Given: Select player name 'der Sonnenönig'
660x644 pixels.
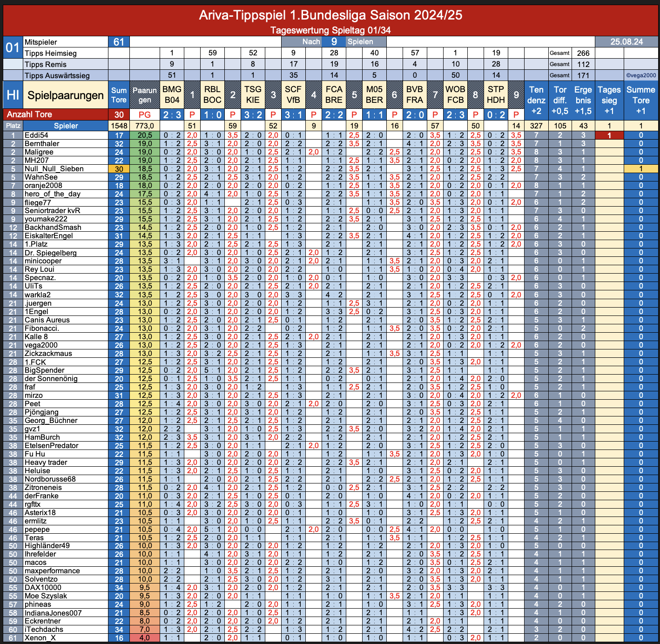Looking at the screenshot, I should click(x=51, y=379).
